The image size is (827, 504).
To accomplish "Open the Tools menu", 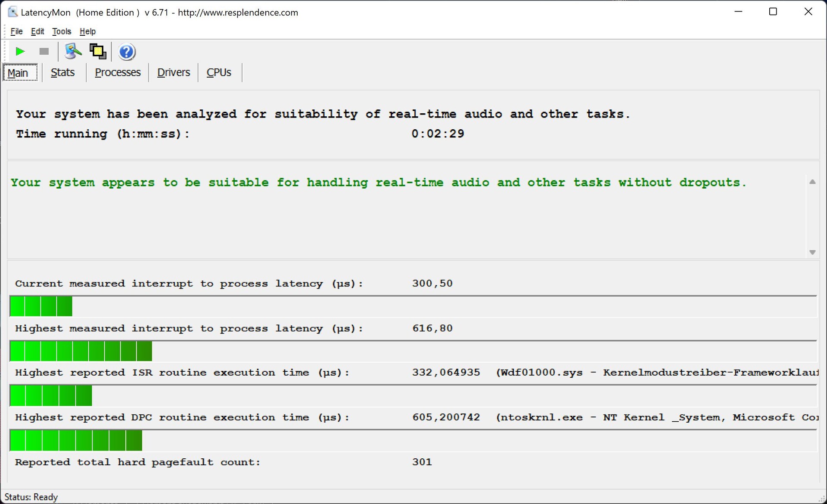I will tap(61, 31).
